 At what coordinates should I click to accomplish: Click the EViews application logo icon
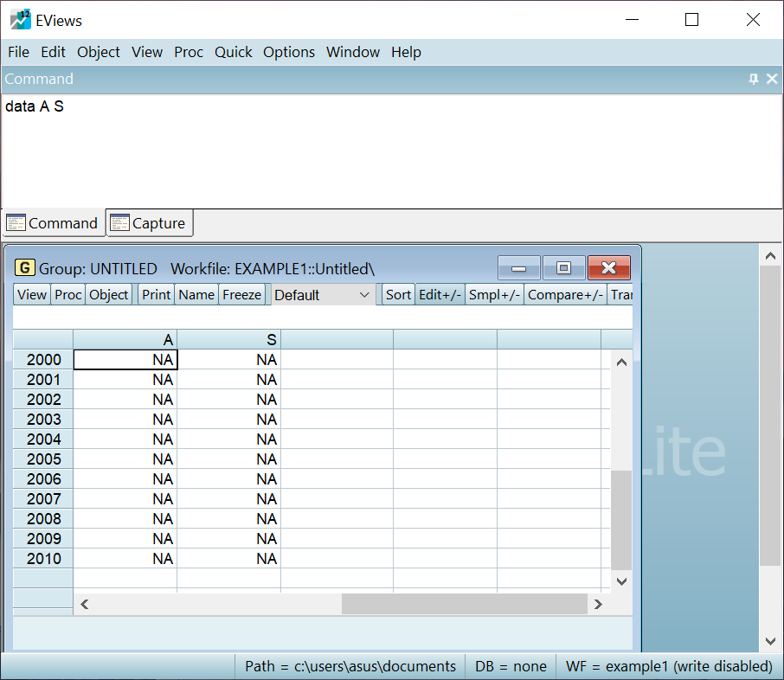tap(20, 20)
